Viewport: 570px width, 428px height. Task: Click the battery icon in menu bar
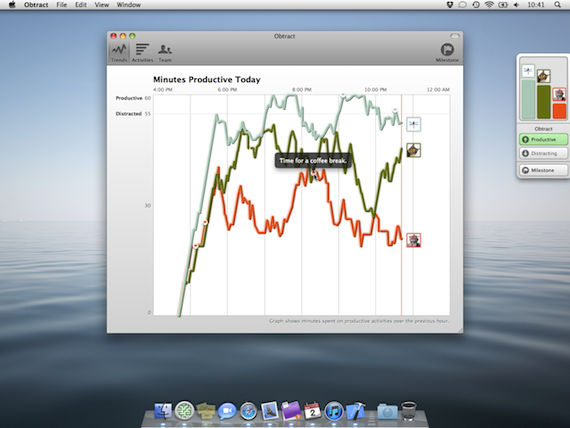pos(503,5)
